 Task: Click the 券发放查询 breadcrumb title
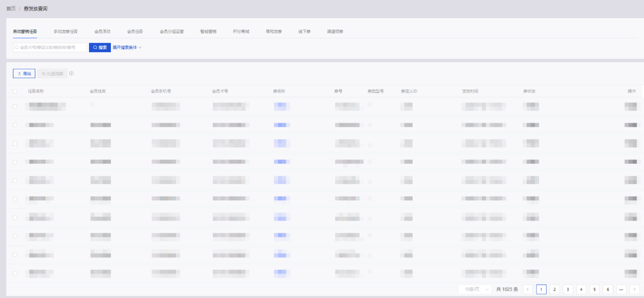pyautogui.click(x=36, y=8)
